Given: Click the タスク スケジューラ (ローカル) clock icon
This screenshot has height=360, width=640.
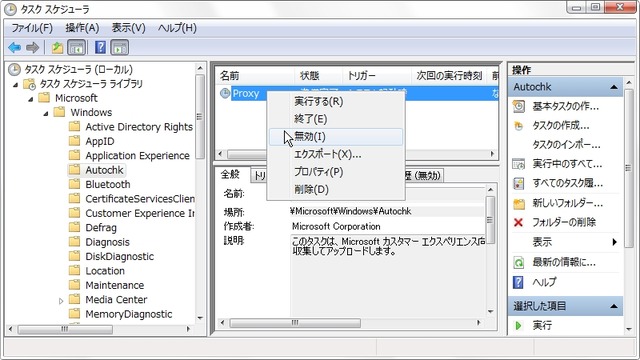Looking at the screenshot, I should point(14,69).
